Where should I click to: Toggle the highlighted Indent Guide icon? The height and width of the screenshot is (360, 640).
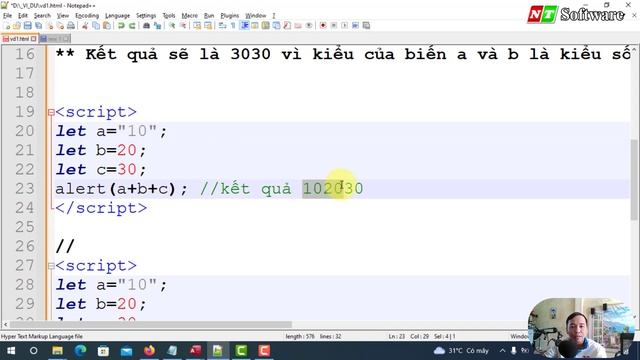[244, 26]
